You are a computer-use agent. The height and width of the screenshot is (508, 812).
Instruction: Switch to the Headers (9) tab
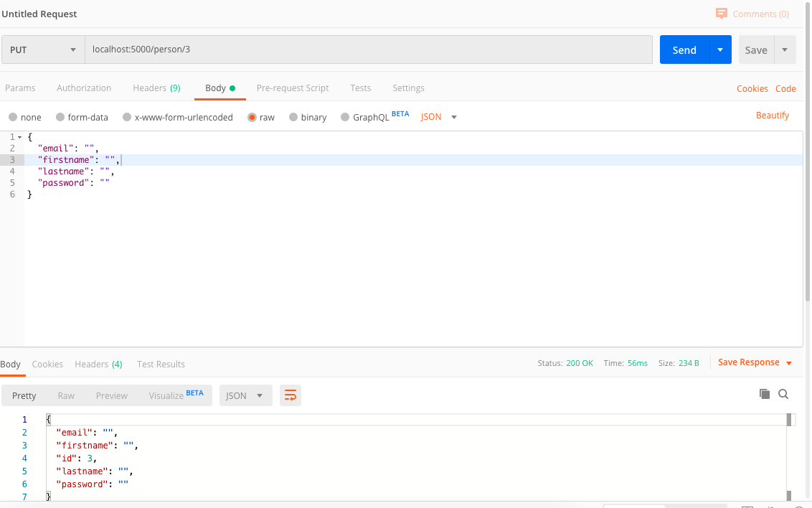[x=156, y=88]
